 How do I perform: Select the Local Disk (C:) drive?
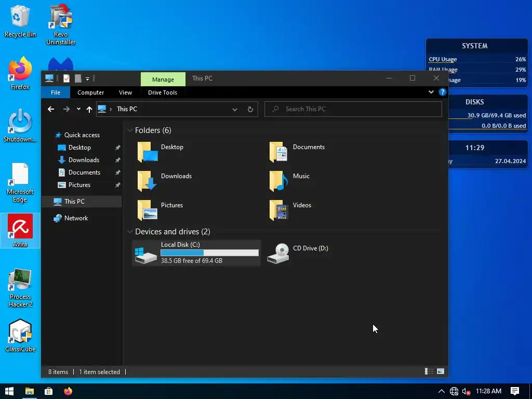point(196,253)
